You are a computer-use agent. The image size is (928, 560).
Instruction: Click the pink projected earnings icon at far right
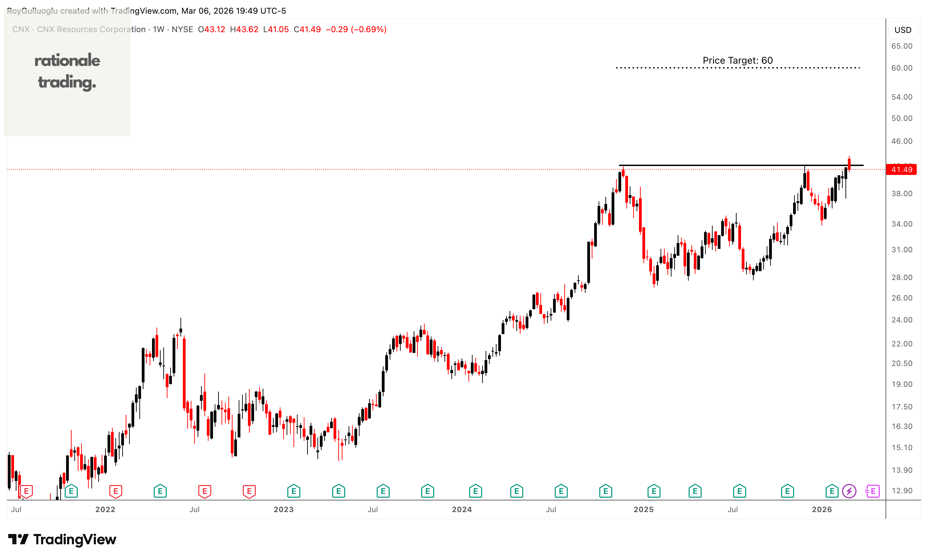tap(872, 491)
